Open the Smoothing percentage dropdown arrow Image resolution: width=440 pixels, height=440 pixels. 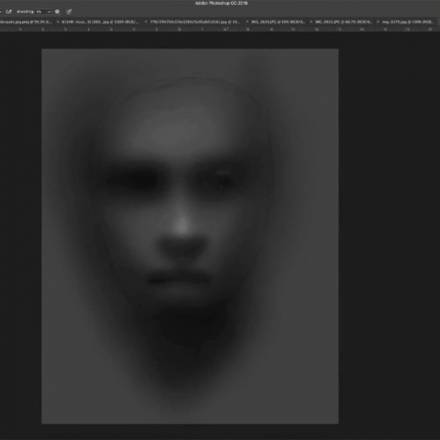[49, 12]
